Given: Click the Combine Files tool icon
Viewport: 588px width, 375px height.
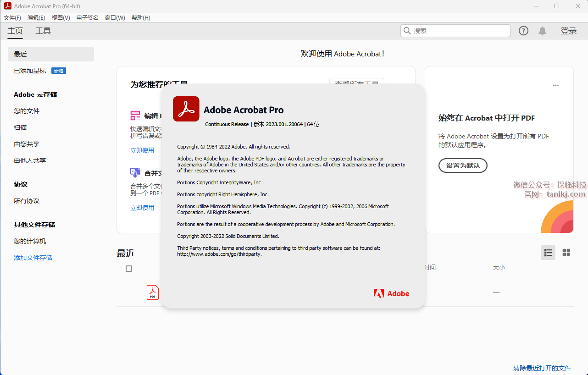Looking at the screenshot, I should click(135, 173).
